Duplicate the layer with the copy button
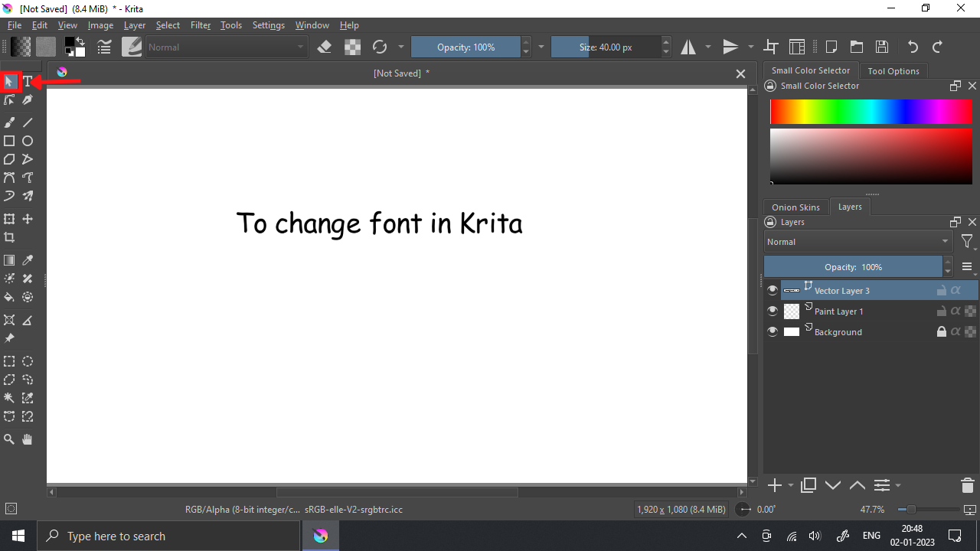Image resolution: width=980 pixels, height=551 pixels. 808,485
